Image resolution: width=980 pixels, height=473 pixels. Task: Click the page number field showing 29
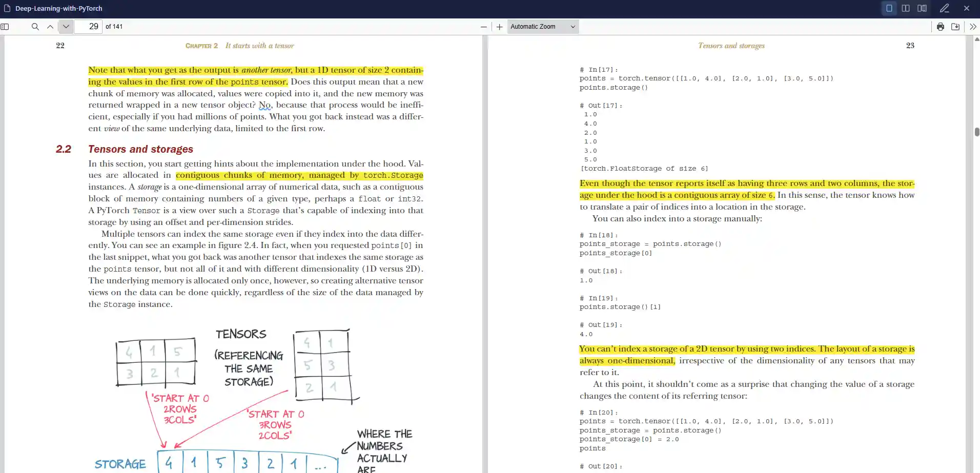[x=88, y=27]
